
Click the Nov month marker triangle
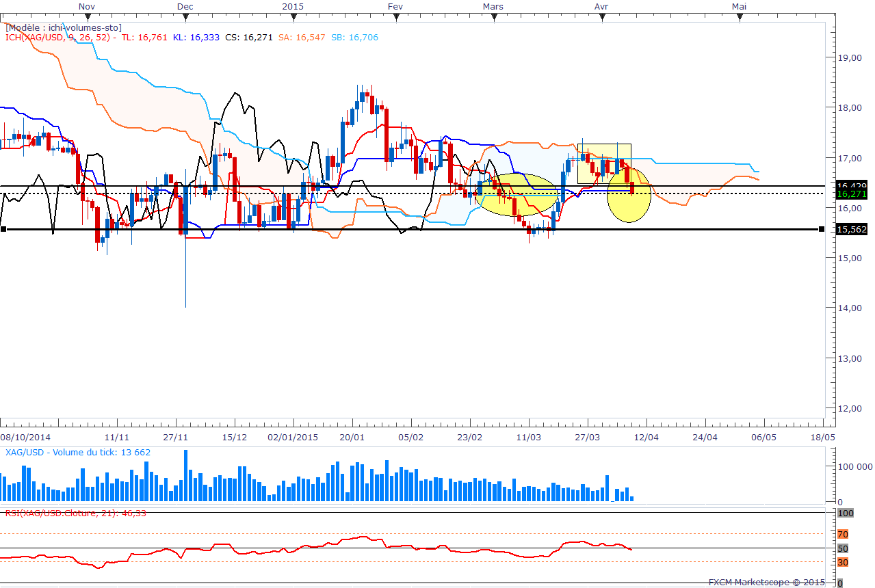[86, 17]
